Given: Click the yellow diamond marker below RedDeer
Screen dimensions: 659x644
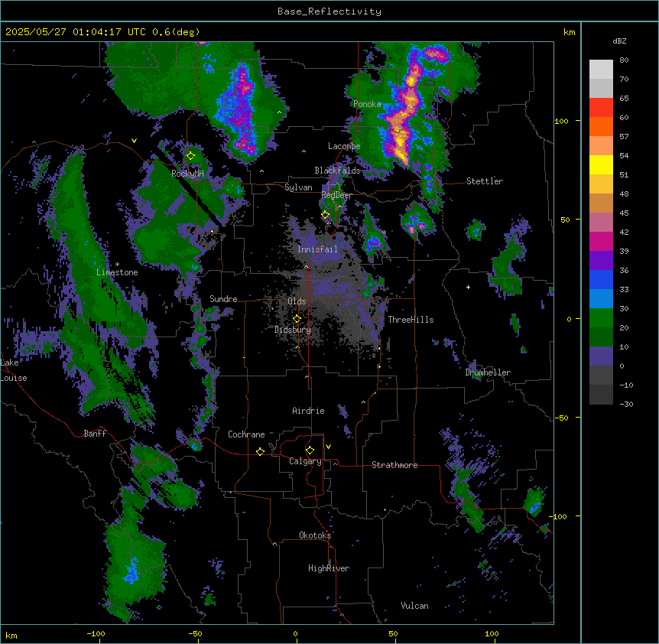Looking at the screenshot, I should tap(325, 215).
